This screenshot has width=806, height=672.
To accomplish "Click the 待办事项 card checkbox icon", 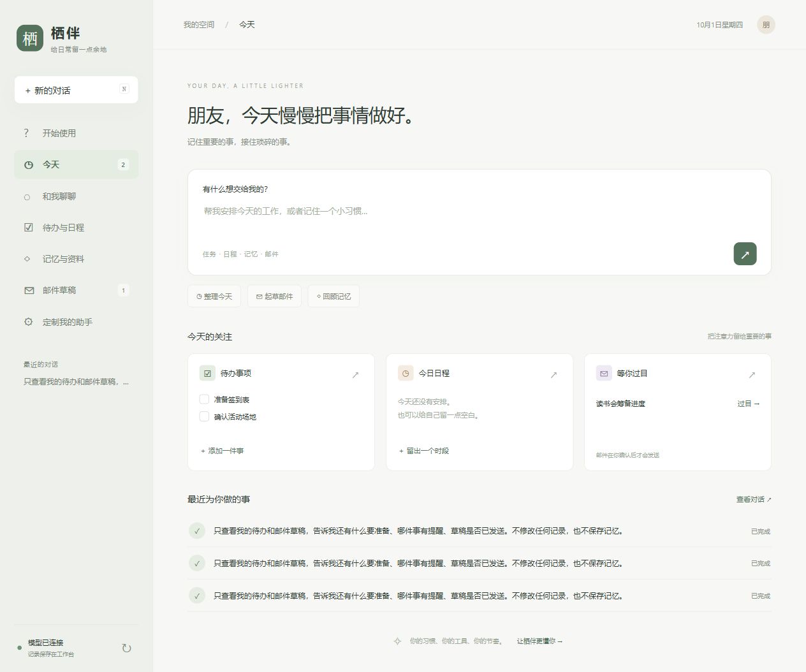I will coord(207,374).
